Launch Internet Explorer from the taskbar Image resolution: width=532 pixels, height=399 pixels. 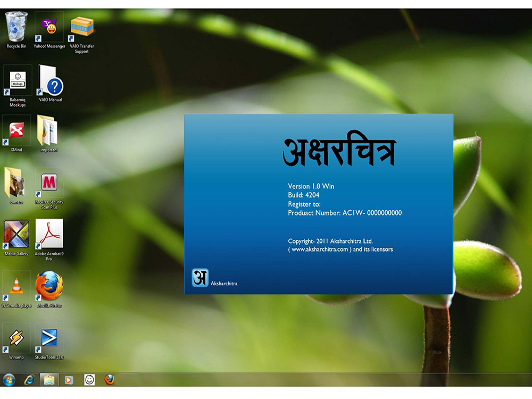[x=29, y=380]
